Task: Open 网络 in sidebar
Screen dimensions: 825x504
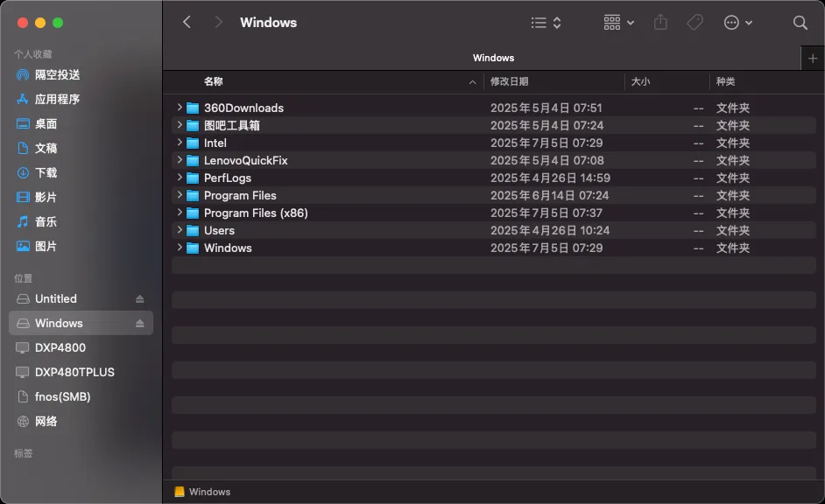Action: tap(81, 421)
